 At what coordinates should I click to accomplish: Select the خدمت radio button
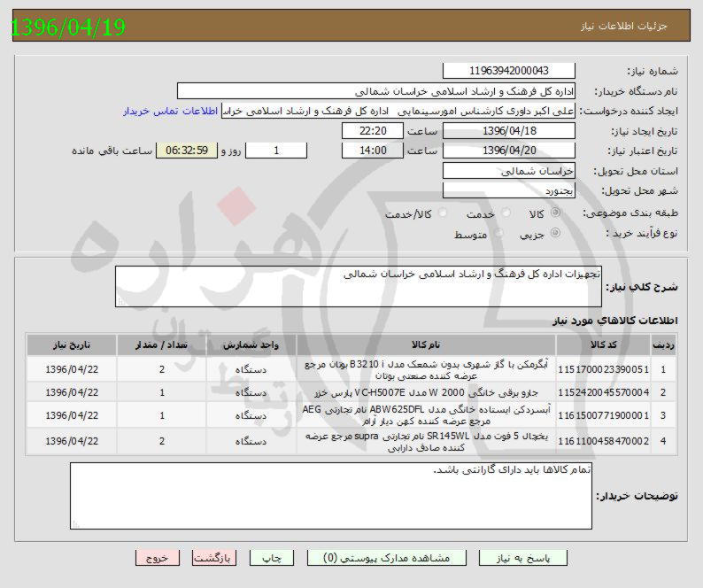(x=506, y=214)
